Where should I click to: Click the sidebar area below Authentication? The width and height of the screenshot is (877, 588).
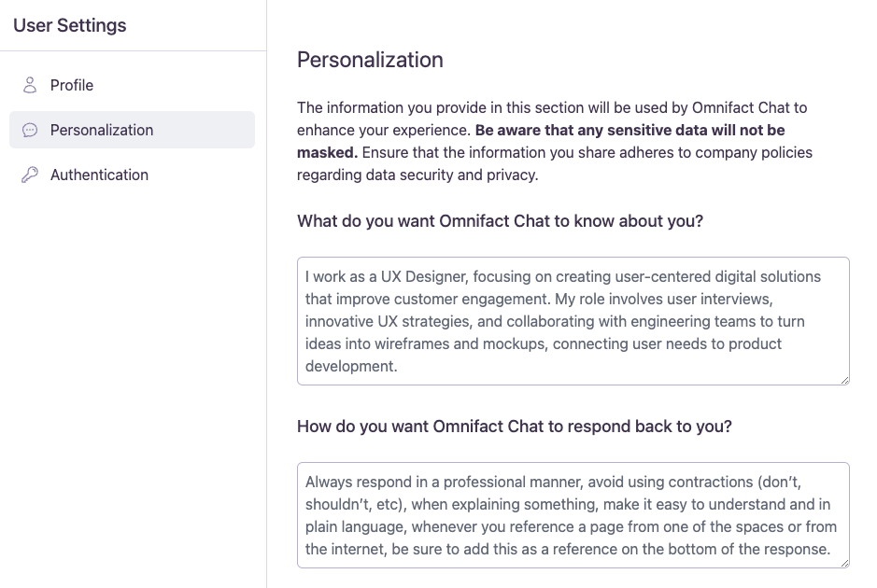click(131, 280)
